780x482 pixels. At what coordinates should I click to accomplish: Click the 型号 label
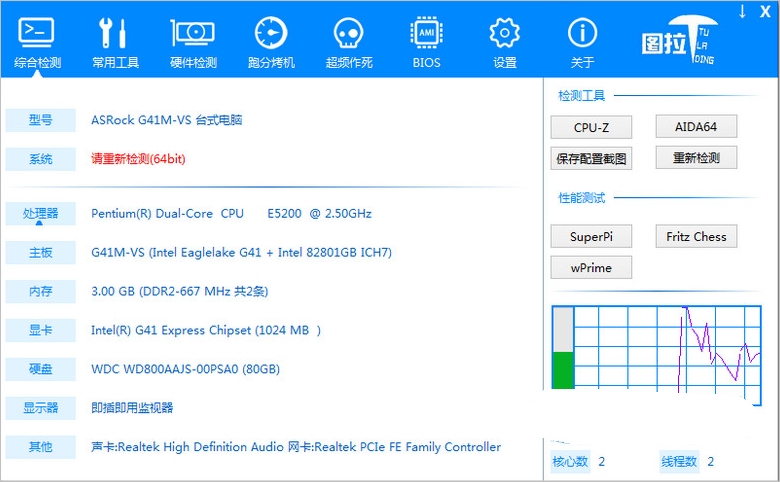[x=40, y=120]
